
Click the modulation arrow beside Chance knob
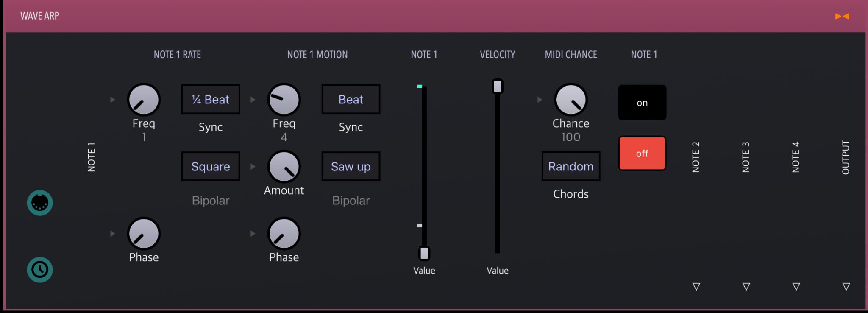click(x=540, y=100)
